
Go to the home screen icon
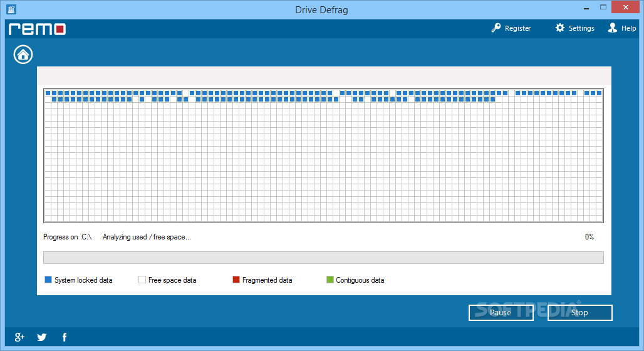(x=23, y=55)
